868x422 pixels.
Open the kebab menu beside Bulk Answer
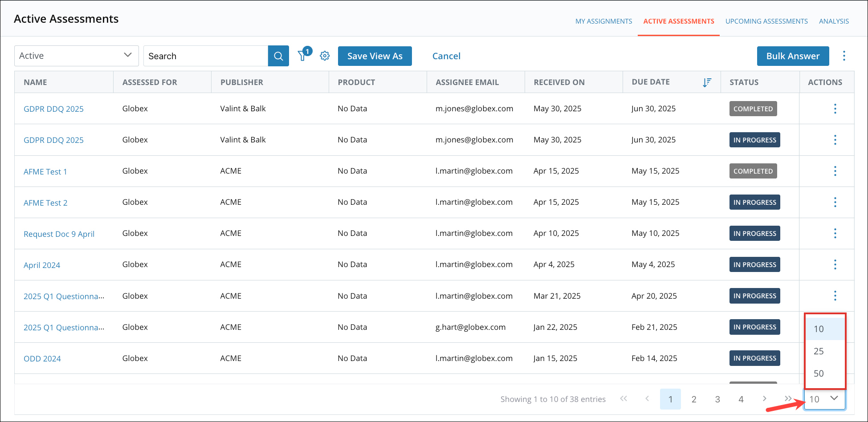(844, 56)
